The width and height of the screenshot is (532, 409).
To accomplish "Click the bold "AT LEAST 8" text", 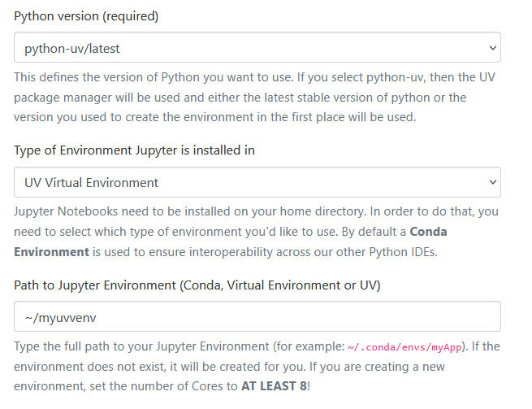I will [274, 386].
